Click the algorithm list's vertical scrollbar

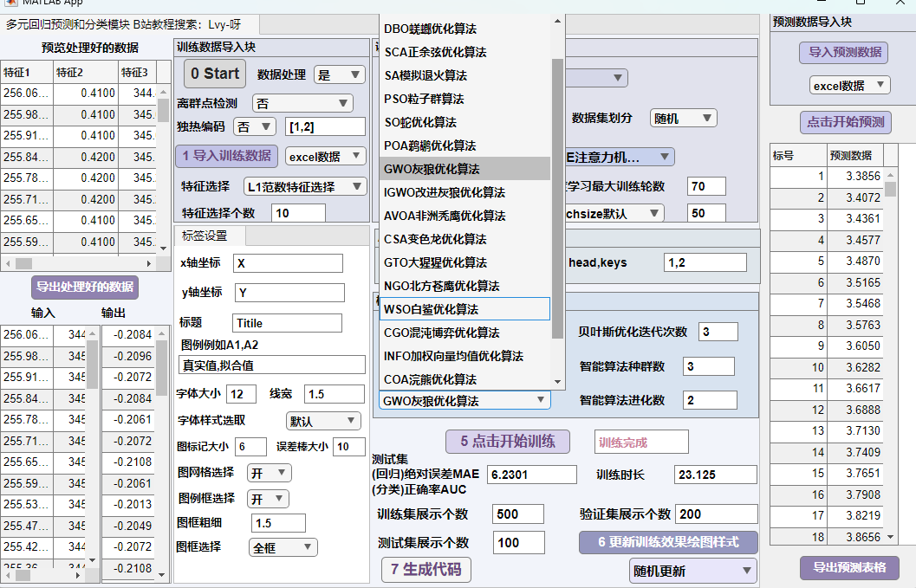click(557, 199)
